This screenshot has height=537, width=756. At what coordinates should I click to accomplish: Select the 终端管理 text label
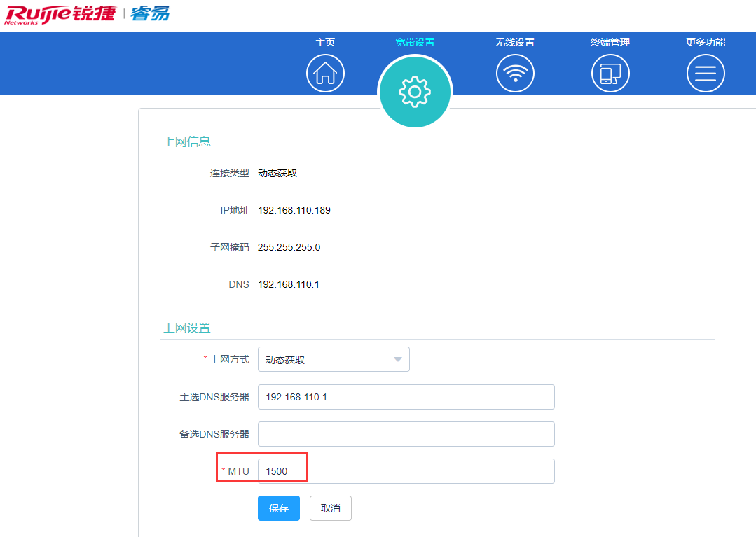610,42
